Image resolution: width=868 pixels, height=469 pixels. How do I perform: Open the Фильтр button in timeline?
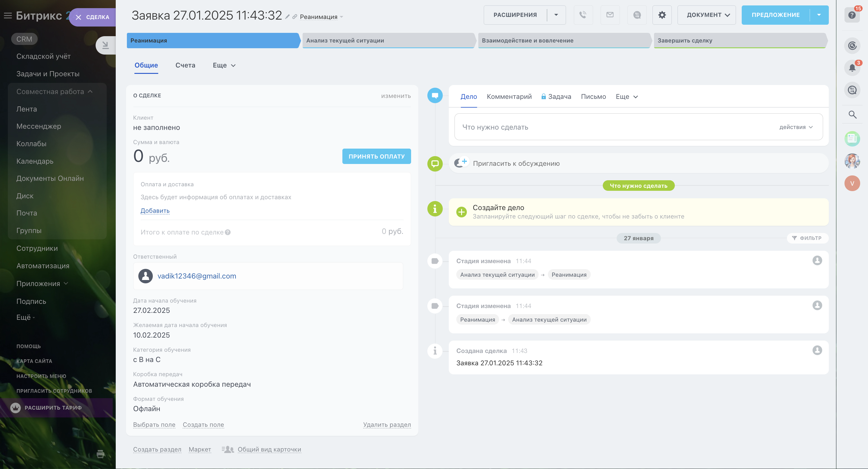807,238
